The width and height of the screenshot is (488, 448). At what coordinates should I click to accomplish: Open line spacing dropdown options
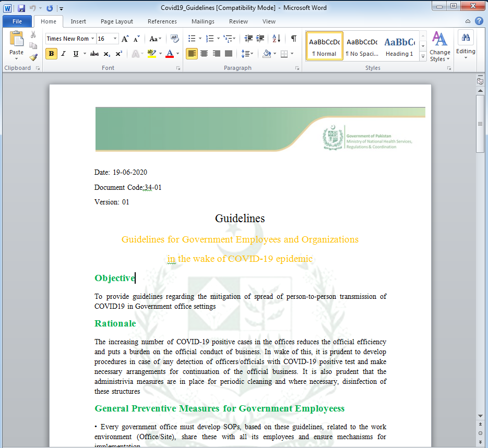(x=247, y=54)
